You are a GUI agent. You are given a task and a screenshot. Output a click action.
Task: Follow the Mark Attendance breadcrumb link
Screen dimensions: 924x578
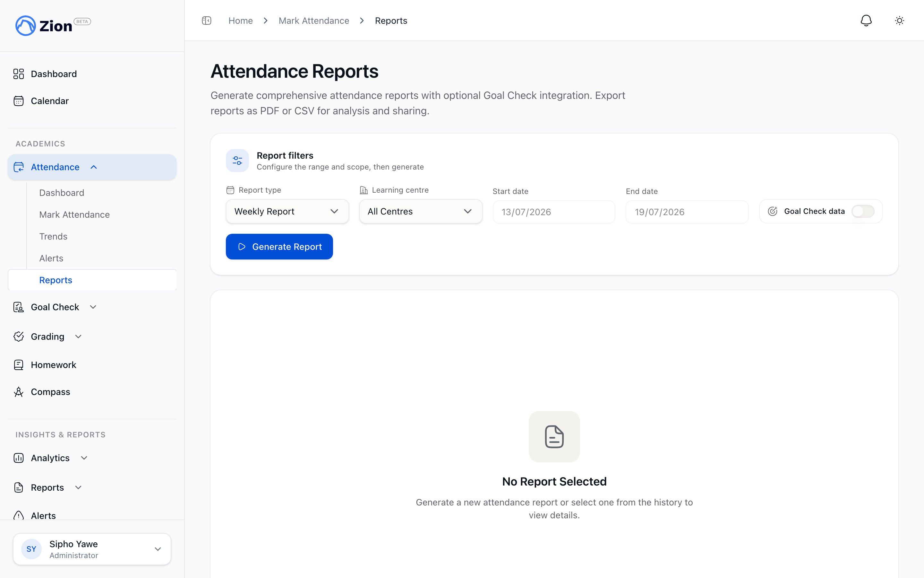click(314, 21)
